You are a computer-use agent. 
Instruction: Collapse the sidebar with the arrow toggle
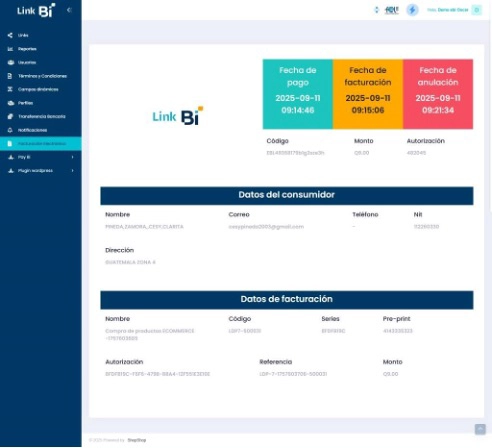coord(69,10)
